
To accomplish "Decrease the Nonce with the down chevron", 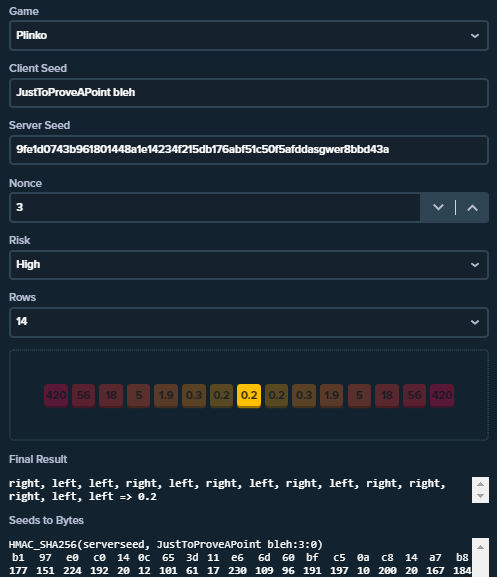I will 438,208.
